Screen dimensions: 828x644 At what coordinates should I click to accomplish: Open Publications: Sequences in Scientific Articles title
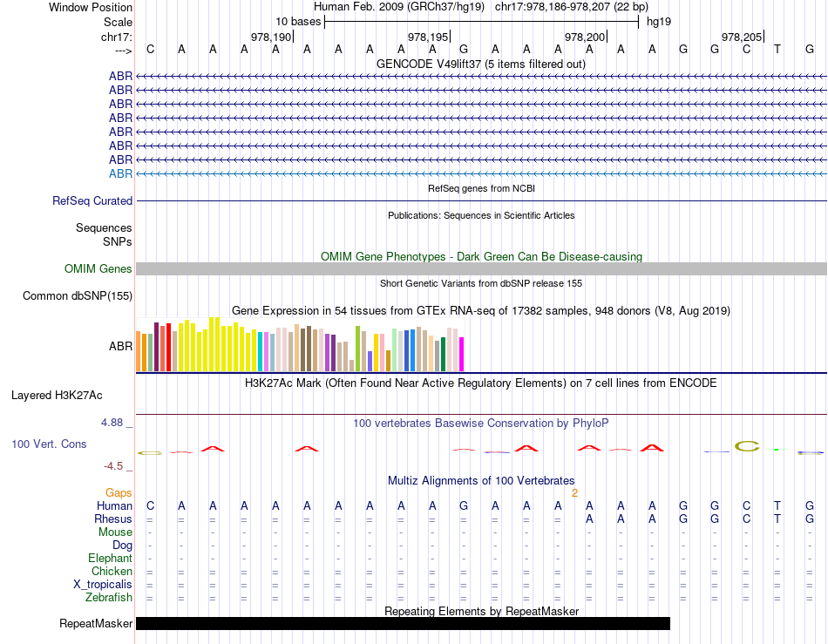[481, 215]
